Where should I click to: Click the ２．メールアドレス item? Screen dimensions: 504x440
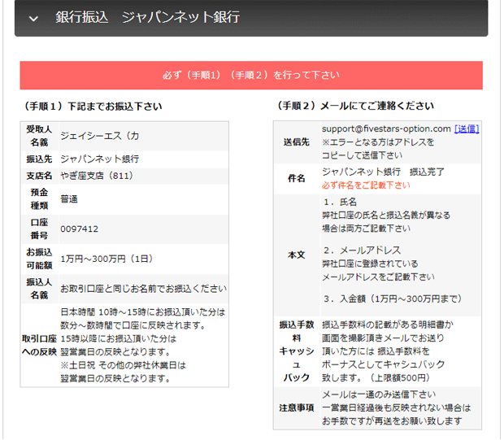pos(362,250)
